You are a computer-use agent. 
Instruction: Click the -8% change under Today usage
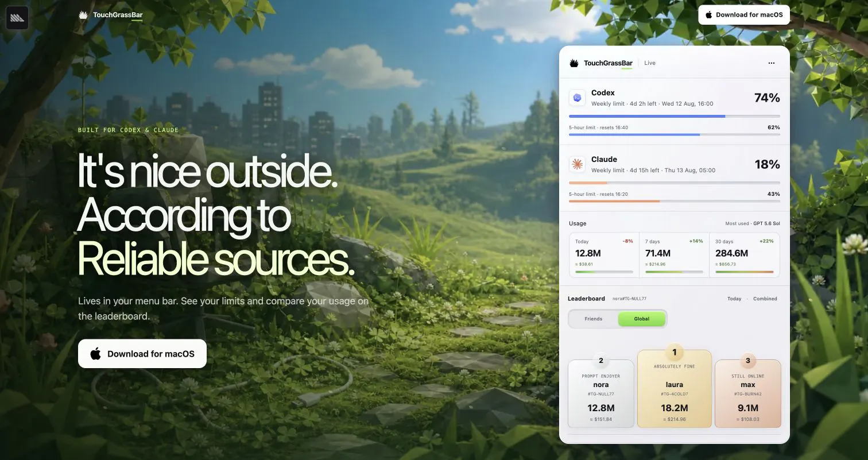click(x=627, y=241)
